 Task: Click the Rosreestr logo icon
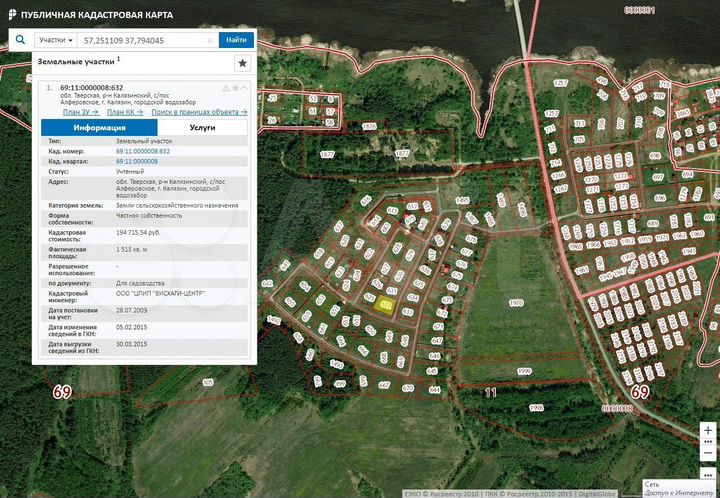12,15
